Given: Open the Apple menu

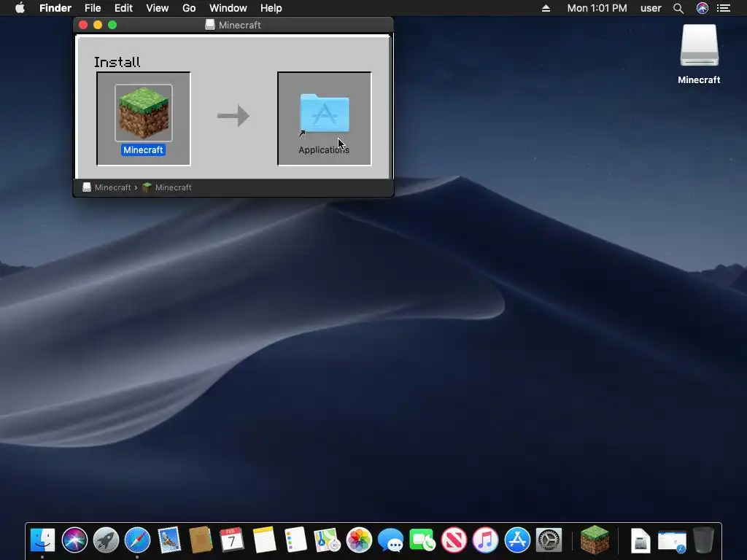Looking at the screenshot, I should click(x=20, y=7).
